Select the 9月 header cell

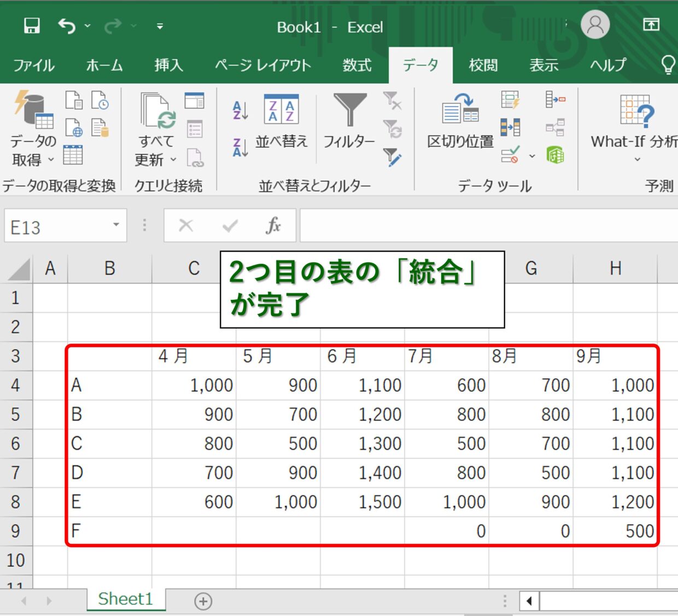(x=615, y=356)
